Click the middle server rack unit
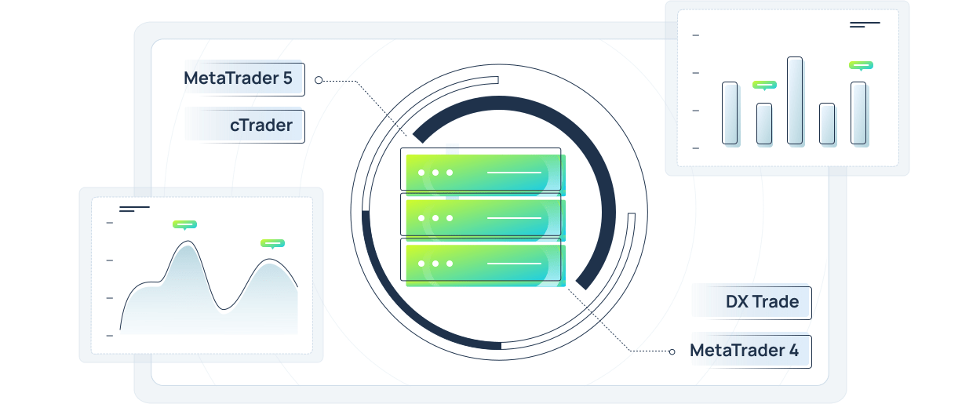 click(x=483, y=216)
